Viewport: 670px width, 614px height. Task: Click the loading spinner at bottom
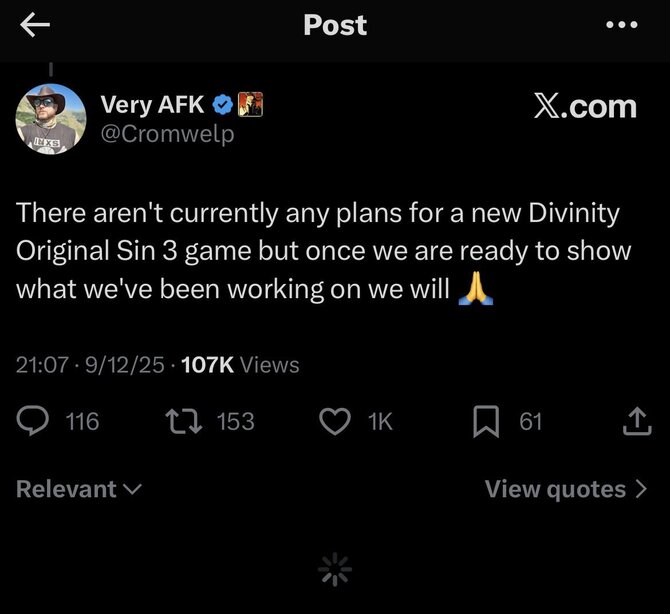pyautogui.click(x=335, y=570)
